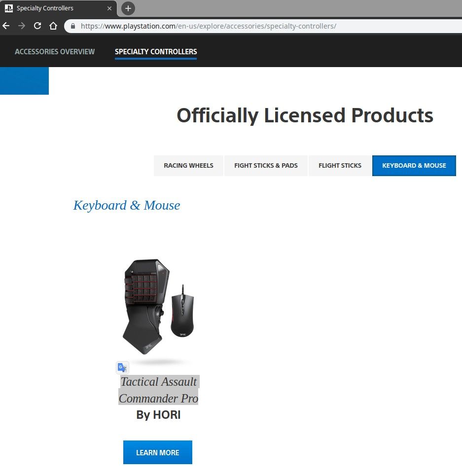Click the Keyboard & Mouse section heading
Image resolution: width=462 pixels, height=476 pixels.
point(127,205)
